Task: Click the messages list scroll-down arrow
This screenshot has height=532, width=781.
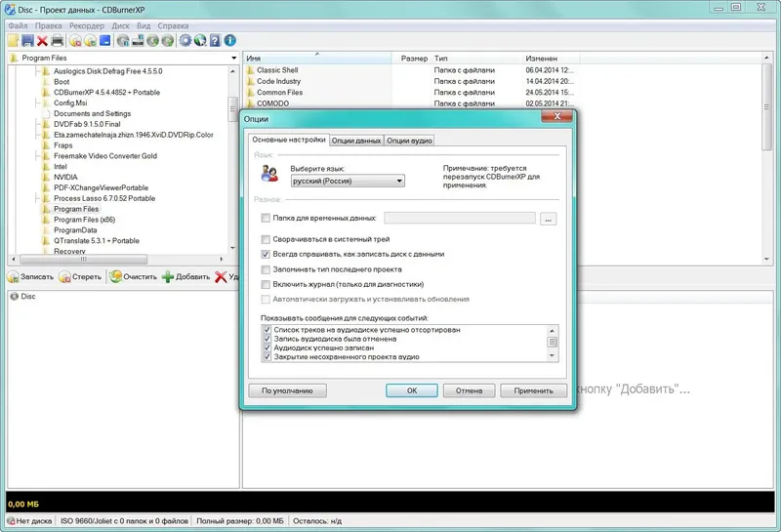Action: coord(552,355)
